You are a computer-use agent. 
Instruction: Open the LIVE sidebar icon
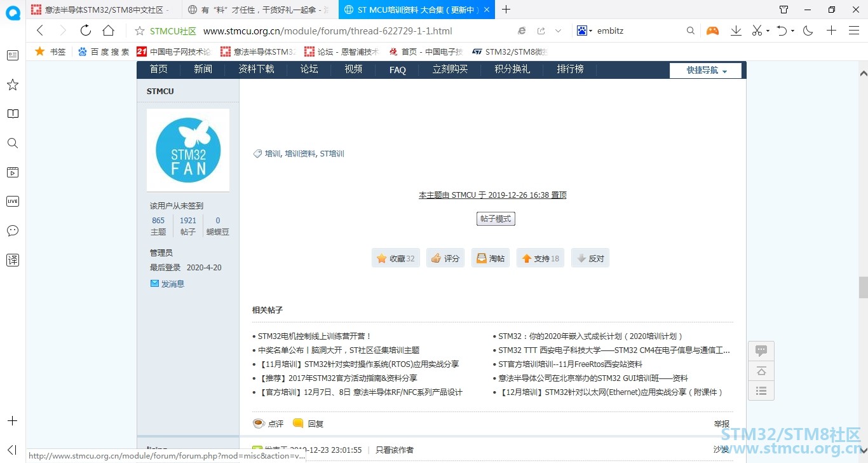pos(13,201)
